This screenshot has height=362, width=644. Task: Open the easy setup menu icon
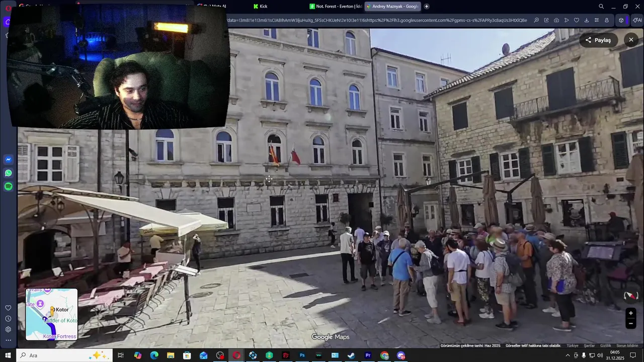coord(597,20)
